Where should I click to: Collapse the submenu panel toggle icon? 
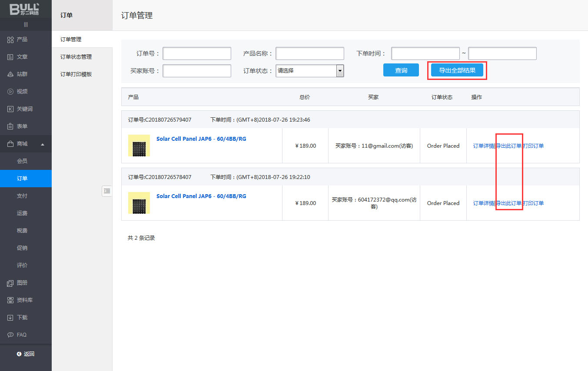pos(106,191)
